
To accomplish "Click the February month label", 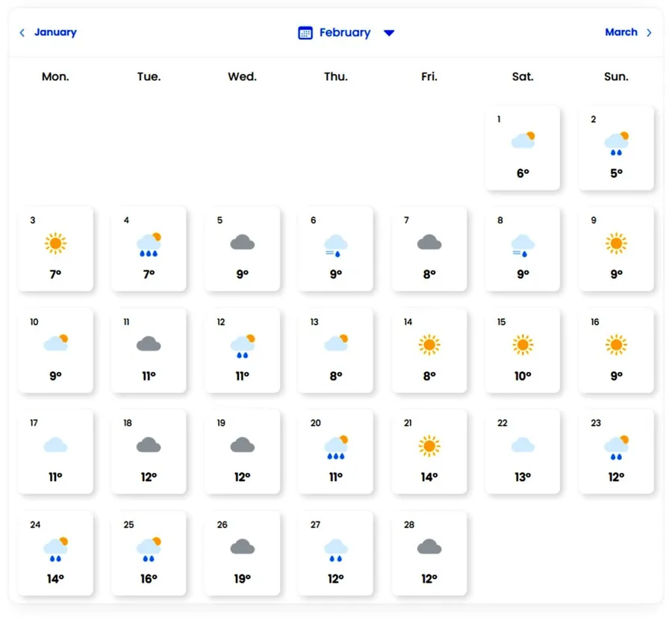I will coord(344,33).
